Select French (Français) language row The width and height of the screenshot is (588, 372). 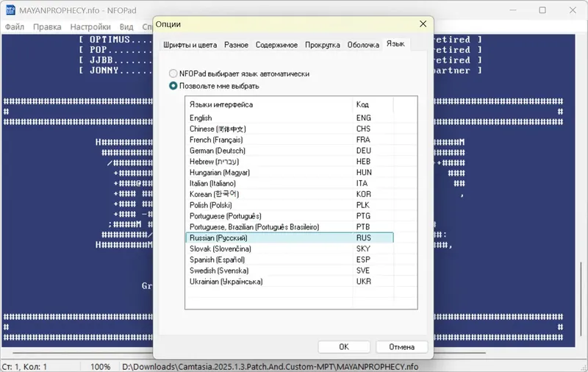(x=290, y=140)
